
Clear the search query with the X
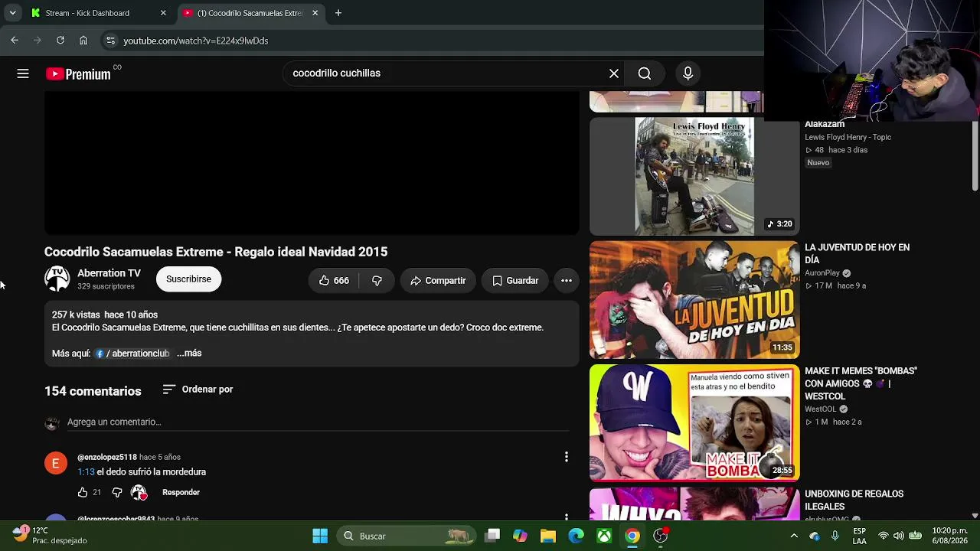614,73
